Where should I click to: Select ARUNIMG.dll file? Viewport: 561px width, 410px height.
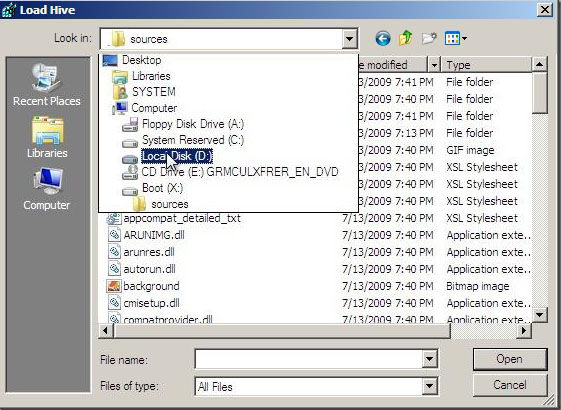point(154,235)
